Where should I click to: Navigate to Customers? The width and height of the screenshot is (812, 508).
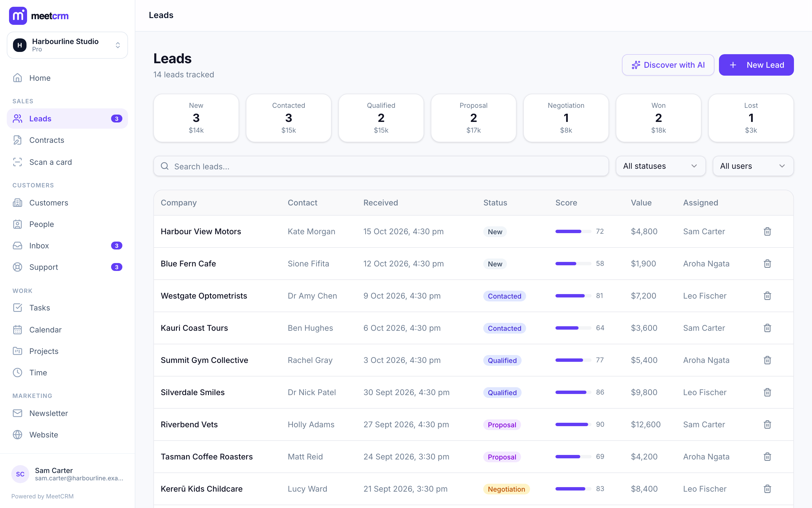point(67,203)
